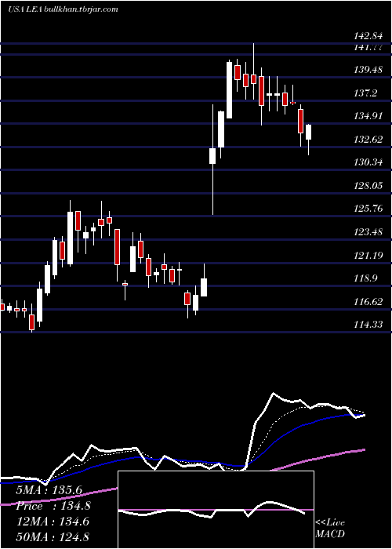Click the MACD inset chart panel

click(216, 510)
